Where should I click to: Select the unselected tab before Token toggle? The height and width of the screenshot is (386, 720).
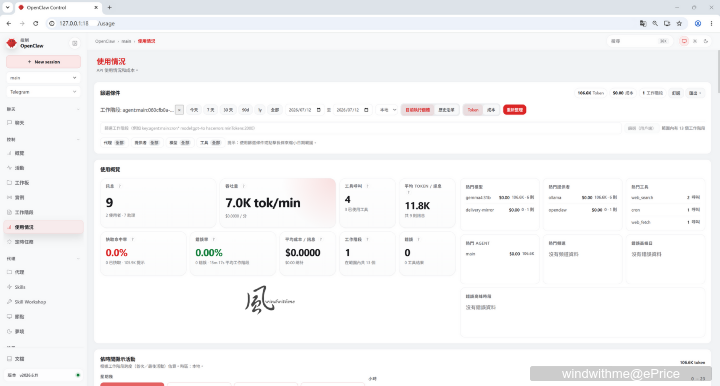pos(446,110)
